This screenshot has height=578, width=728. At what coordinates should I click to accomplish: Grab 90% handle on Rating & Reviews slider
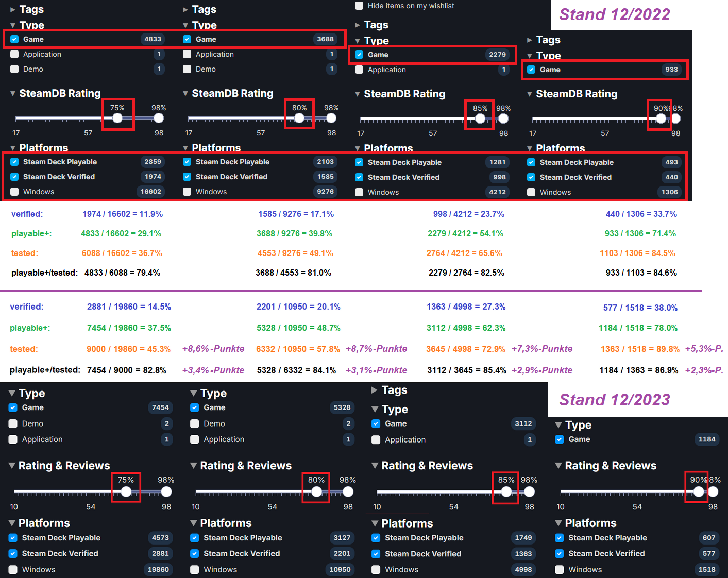(699, 492)
